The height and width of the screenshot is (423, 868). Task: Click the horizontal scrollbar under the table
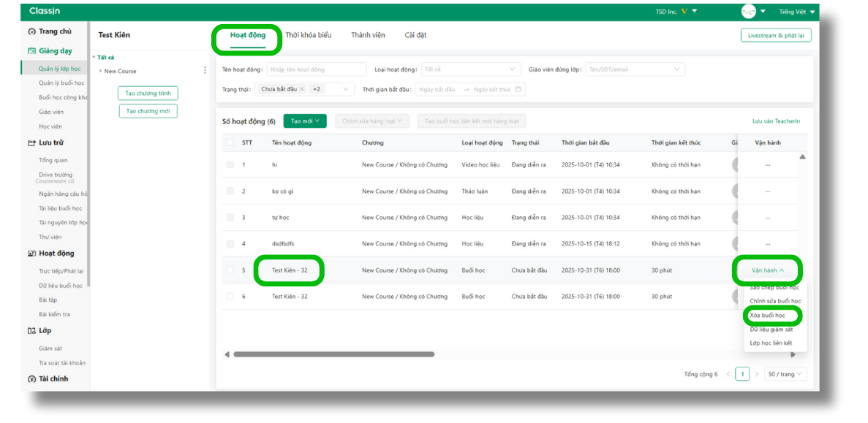(x=333, y=354)
